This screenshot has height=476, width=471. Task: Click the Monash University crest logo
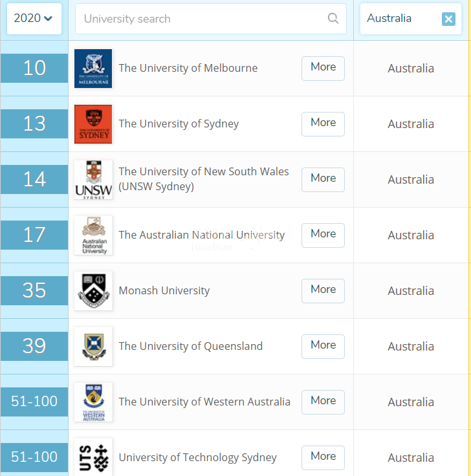93,291
